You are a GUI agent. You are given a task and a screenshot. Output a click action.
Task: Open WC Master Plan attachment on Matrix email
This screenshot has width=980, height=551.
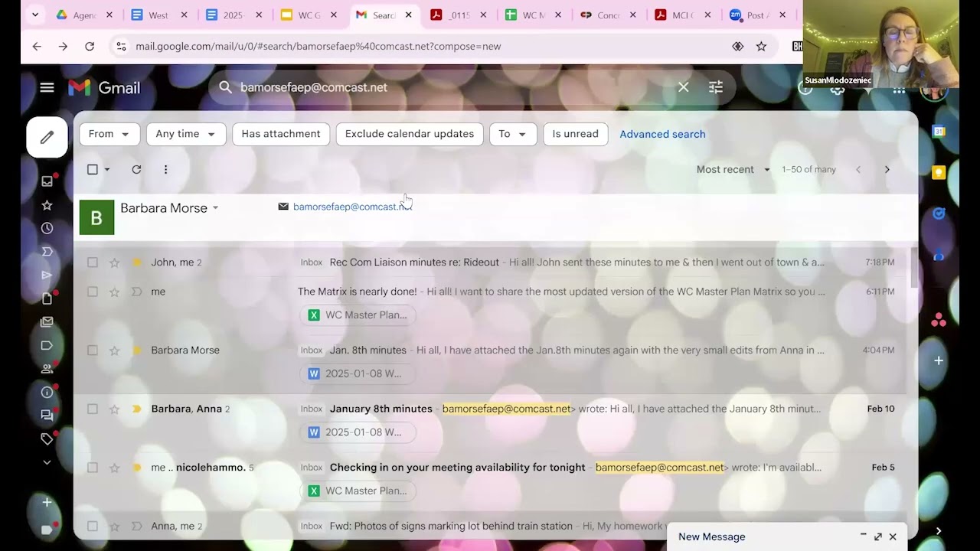point(358,315)
